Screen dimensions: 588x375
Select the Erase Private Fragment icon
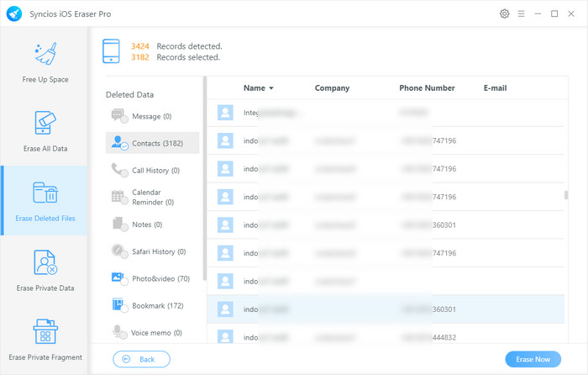[45, 331]
